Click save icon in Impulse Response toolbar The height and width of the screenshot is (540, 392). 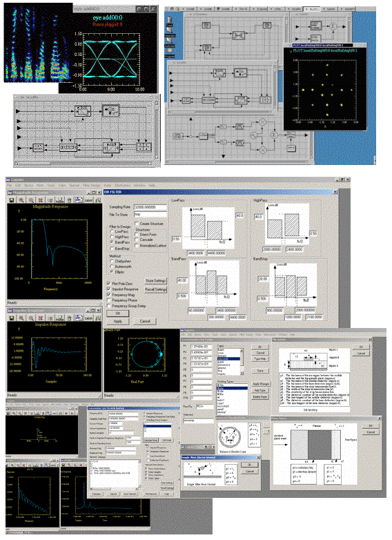click(11, 318)
